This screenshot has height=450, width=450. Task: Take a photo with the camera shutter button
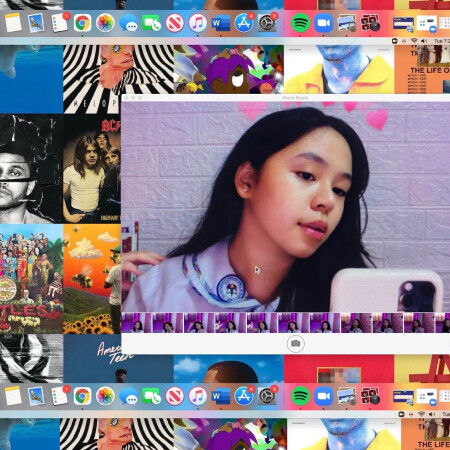[296, 343]
